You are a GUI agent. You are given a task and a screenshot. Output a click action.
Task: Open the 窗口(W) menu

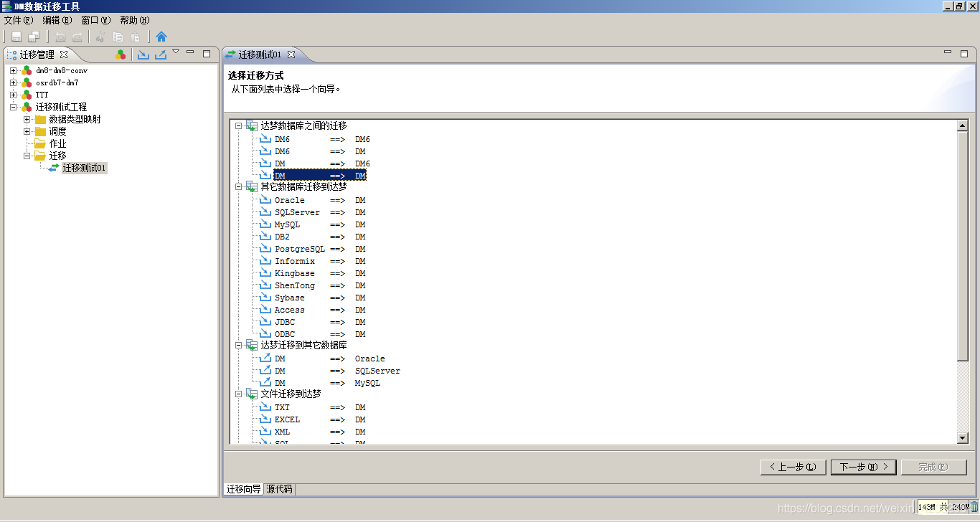[96, 20]
